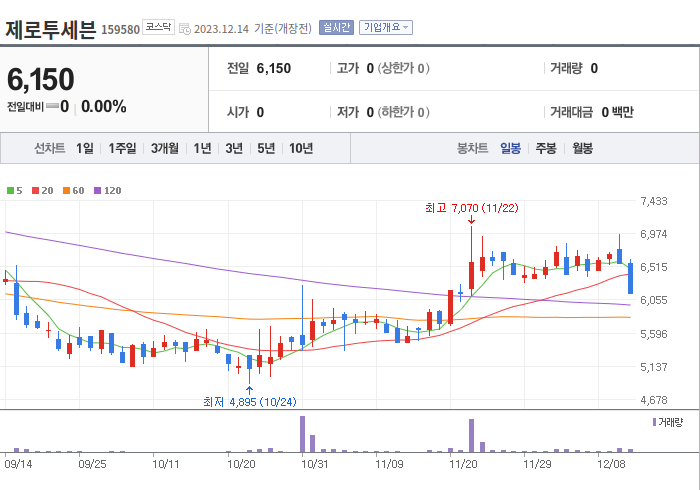Click the red 20-day moving average legend swatch
Viewport: 700px width, 490px height.
point(36,191)
